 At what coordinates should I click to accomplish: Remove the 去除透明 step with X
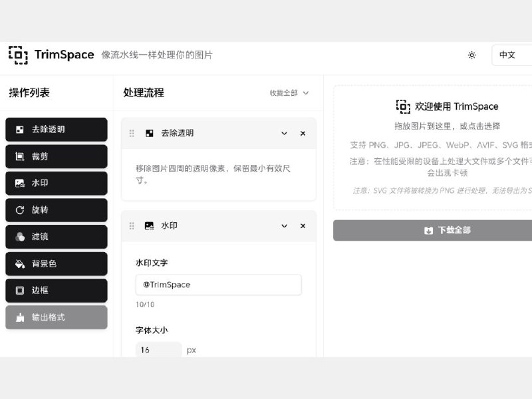(303, 134)
